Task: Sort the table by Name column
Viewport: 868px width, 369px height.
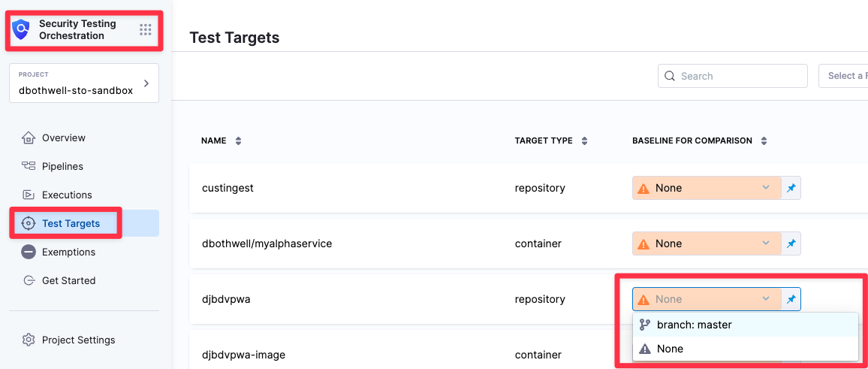Action: point(239,141)
